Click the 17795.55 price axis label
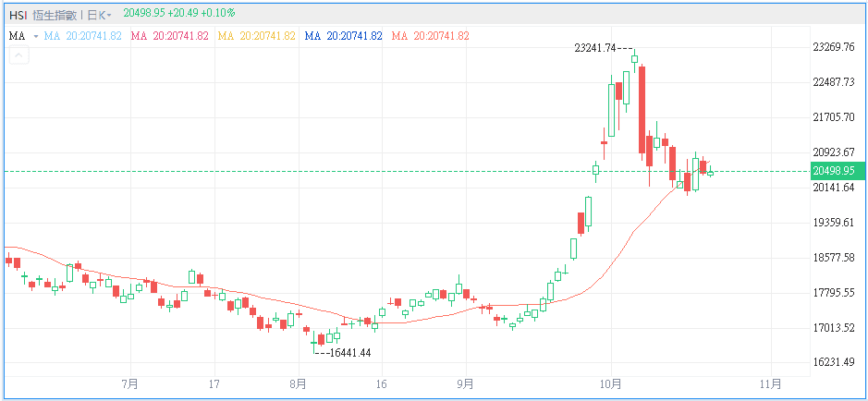The height and width of the screenshot is (401, 868). coord(834,293)
